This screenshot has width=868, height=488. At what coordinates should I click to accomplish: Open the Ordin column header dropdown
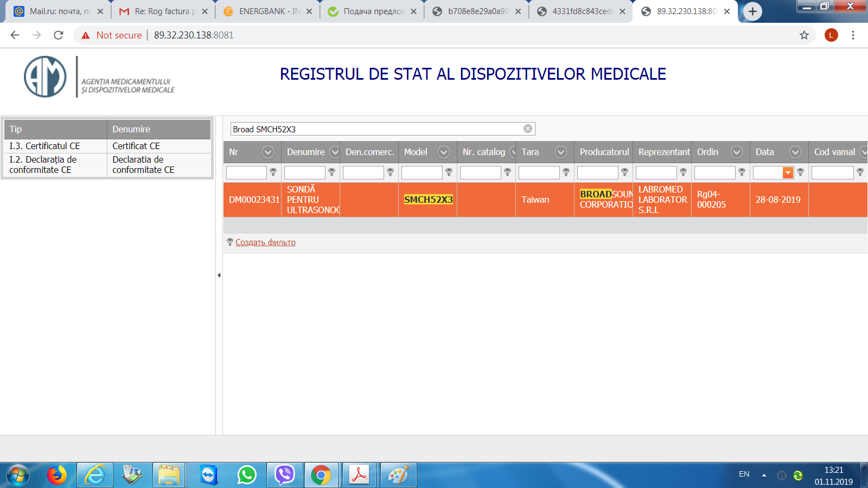[x=737, y=152]
